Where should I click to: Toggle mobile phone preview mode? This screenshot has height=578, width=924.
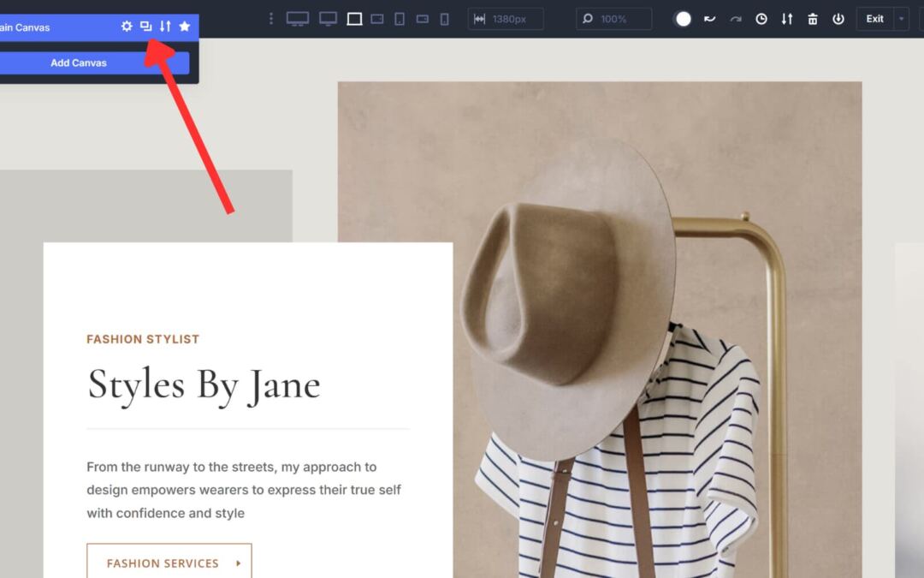click(x=443, y=18)
